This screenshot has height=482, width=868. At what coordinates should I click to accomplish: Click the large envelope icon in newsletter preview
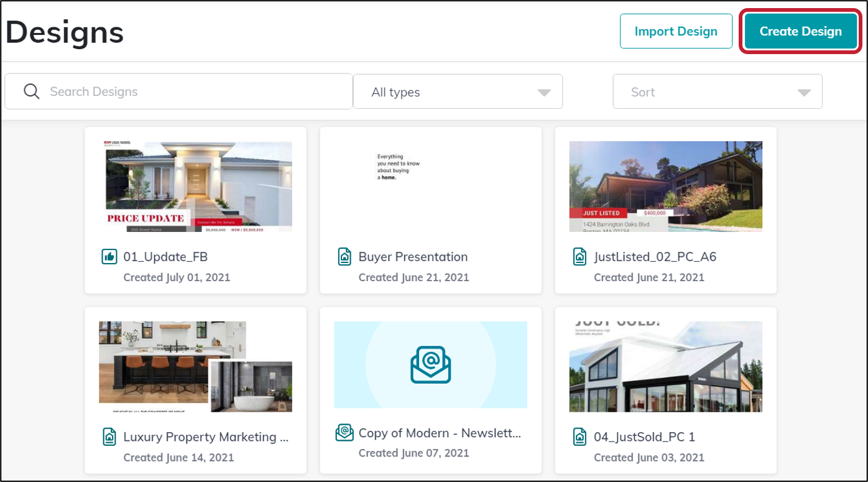(430, 364)
